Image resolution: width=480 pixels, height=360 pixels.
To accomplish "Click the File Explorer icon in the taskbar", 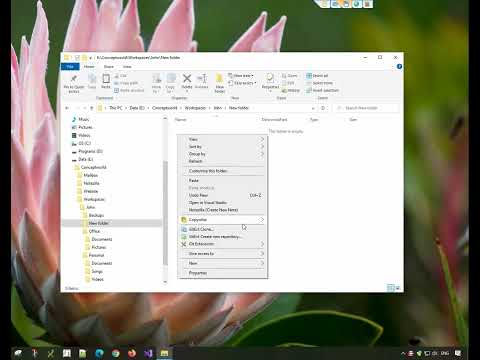I will [x=164, y=353].
